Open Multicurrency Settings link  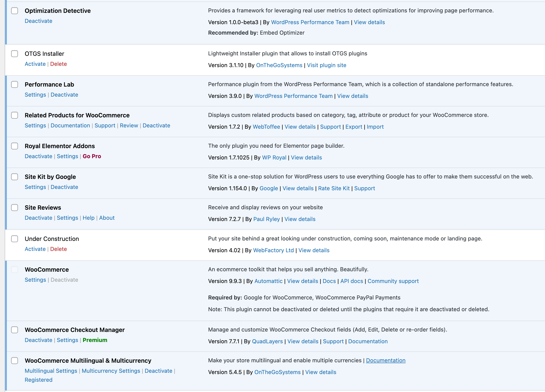click(111, 371)
